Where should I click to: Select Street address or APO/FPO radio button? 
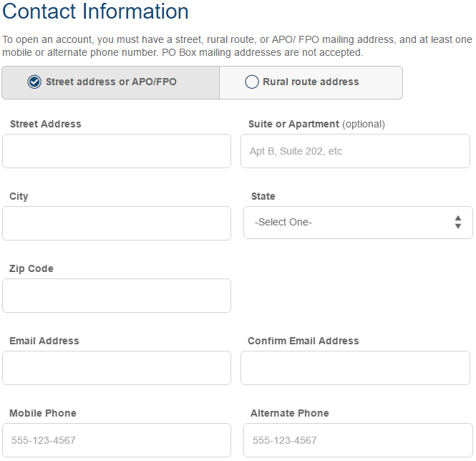click(x=34, y=82)
